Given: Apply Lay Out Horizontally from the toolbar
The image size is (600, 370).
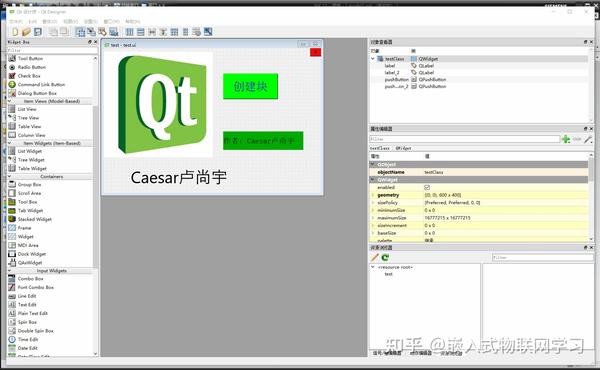Looking at the screenshot, I should click(130, 32).
